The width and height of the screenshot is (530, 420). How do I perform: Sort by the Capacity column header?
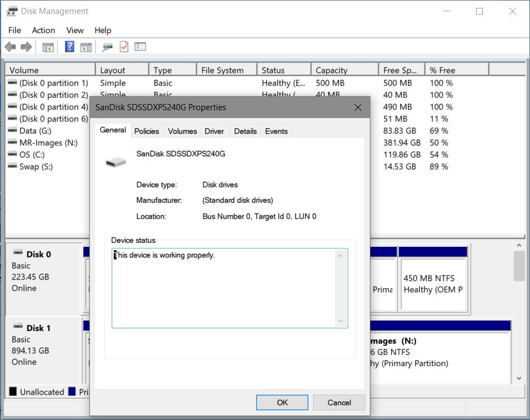pyautogui.click(x=345, y=70)
